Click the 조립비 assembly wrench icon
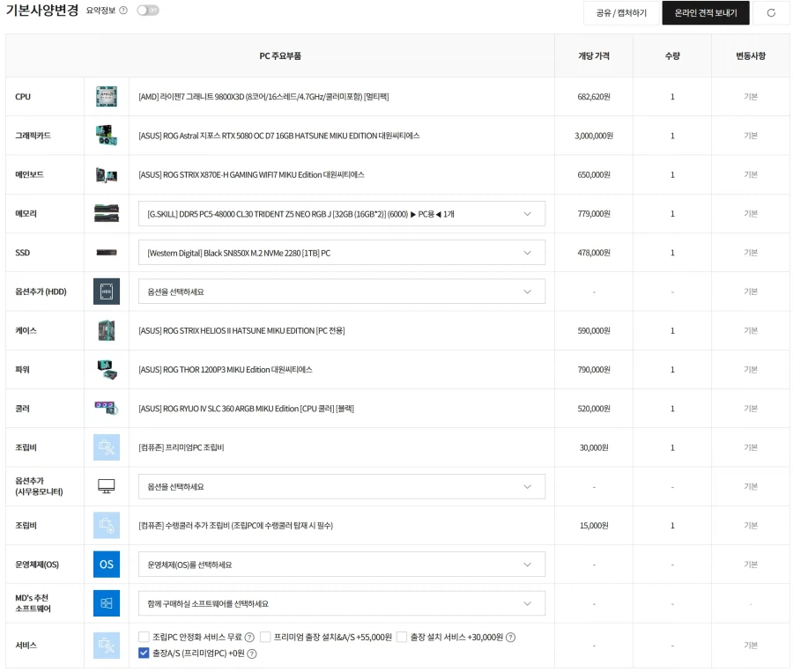This screenshot has height=672, width=793. pyautogui.click(x=107, y=447)
